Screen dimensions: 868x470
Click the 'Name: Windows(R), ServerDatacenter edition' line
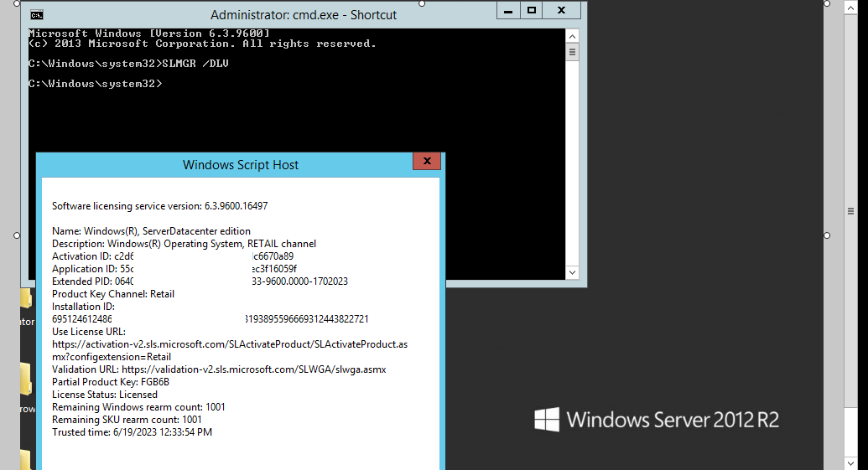[151, 231]
